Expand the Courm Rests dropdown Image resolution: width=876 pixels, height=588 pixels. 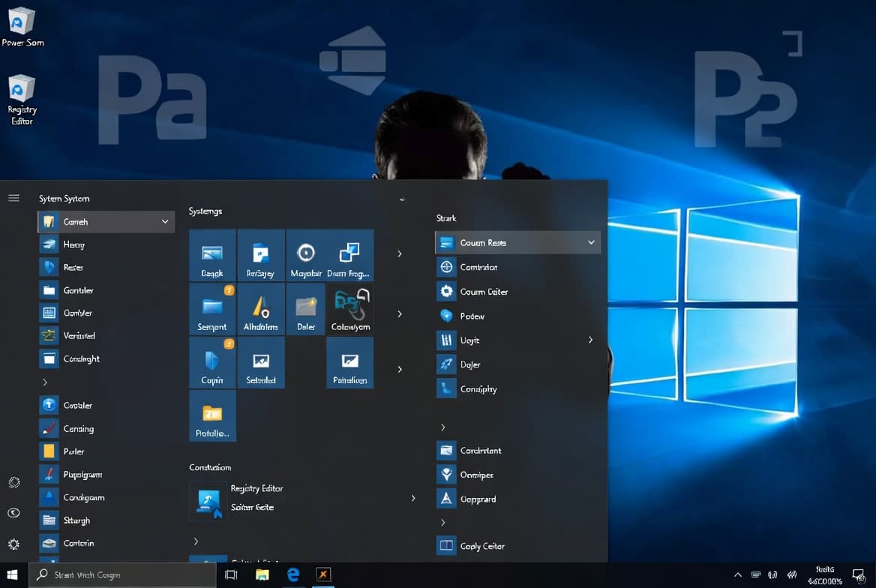591,242
